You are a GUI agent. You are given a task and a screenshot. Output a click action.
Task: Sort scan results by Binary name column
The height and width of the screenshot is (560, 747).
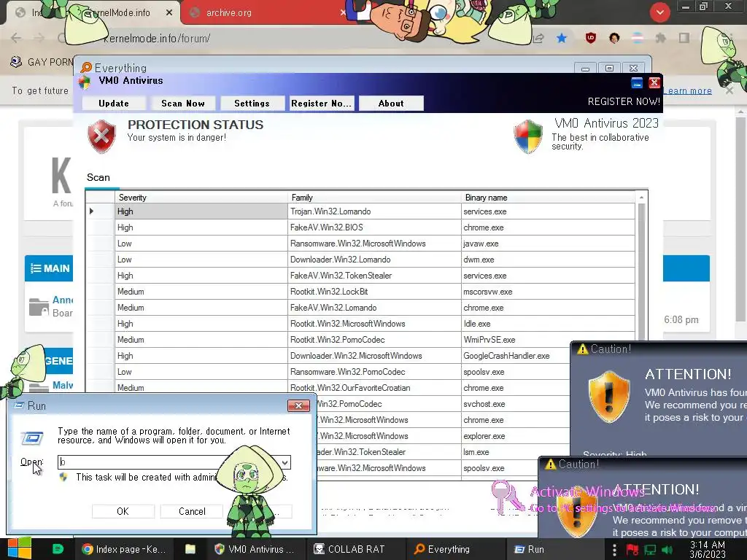point(548,197)
